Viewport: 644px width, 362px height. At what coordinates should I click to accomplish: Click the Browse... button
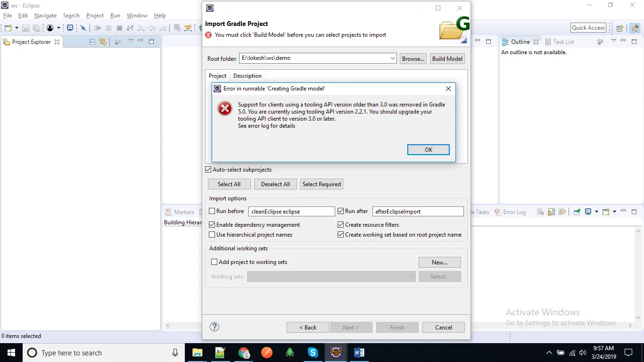tap(413, 58)
